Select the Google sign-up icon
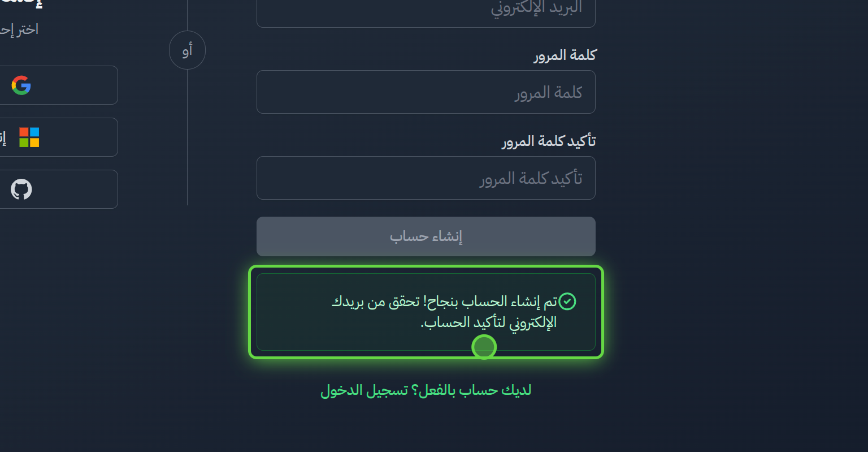 point(20,85)
